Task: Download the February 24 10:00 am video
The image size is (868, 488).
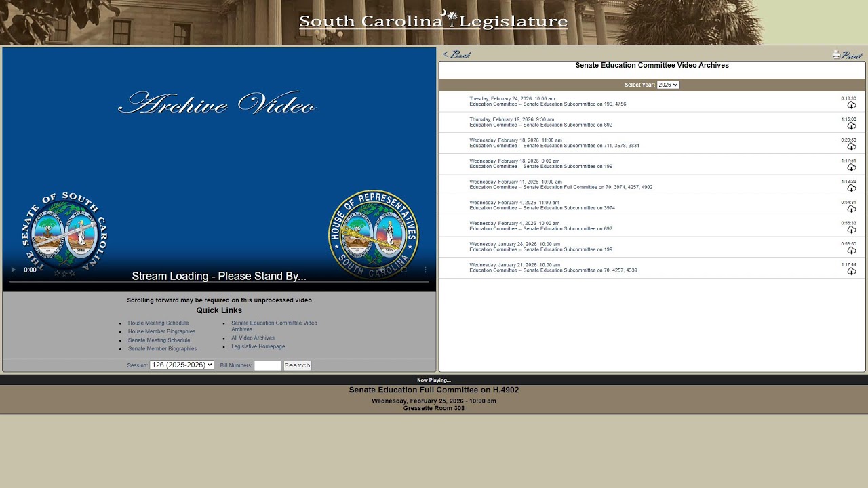Action: [x=852, y=105]
